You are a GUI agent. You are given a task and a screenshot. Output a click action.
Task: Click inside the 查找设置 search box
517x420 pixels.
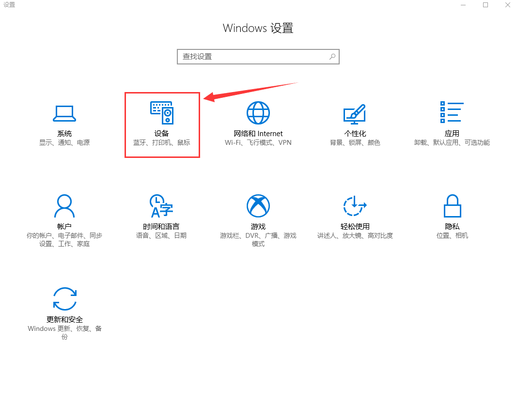pos(258,57)
